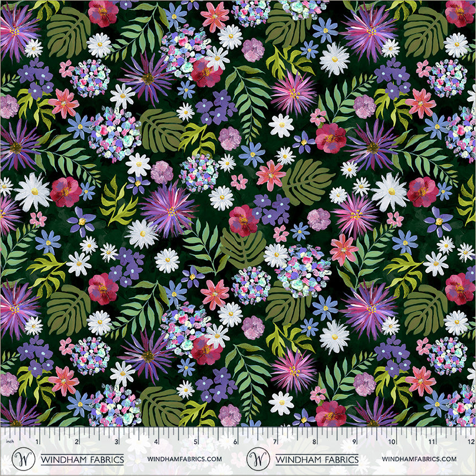Click the W logo beneath the inch label
The height and width of the screenshot is (476, 476).
pyautogui.click(x=23, y=459)
